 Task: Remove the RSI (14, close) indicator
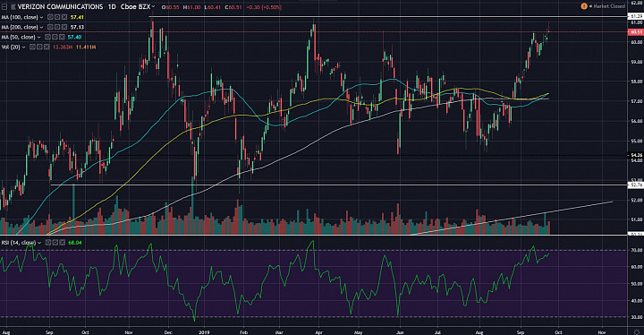point(63,243)
